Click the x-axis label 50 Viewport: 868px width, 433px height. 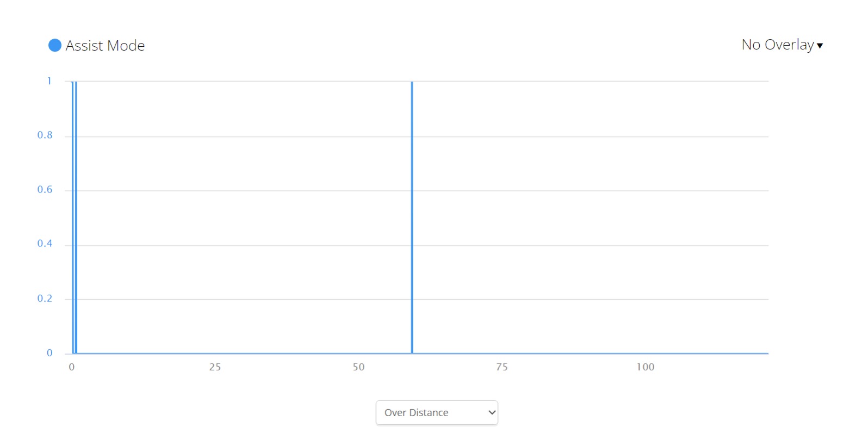[x=358, y=367]
